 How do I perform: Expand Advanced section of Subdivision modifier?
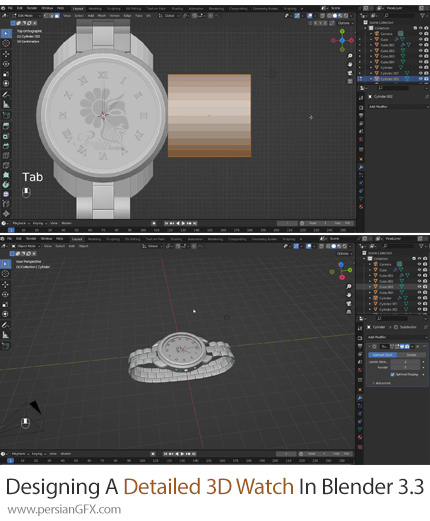click(382, 383)
